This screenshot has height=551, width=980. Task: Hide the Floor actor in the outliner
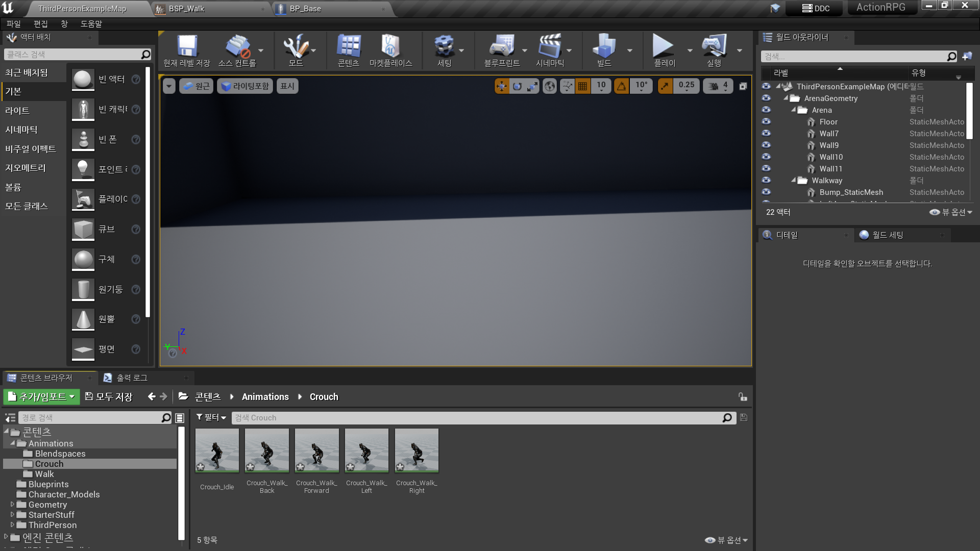[766, 121]
